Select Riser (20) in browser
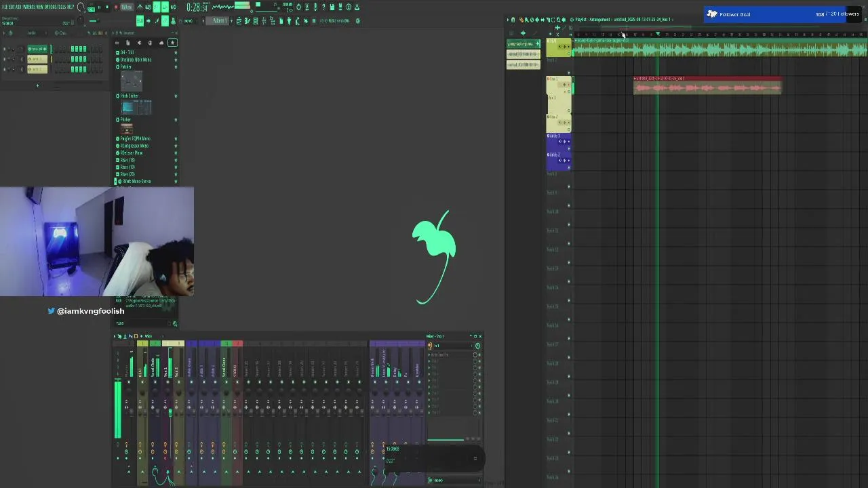Screen dimensions: 868x488 coord(127,174)
